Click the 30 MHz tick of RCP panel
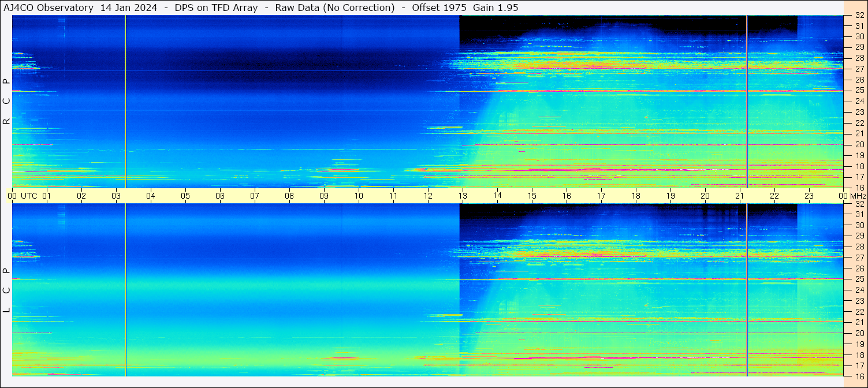Image resolution: width=868 pixels, height=388 pixels. (859, 36)
